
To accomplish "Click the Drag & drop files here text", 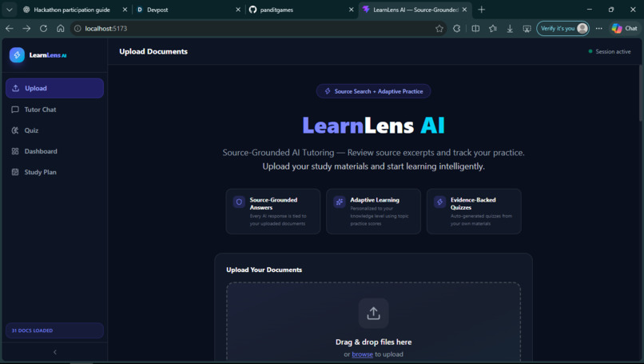I will point(373,342).
